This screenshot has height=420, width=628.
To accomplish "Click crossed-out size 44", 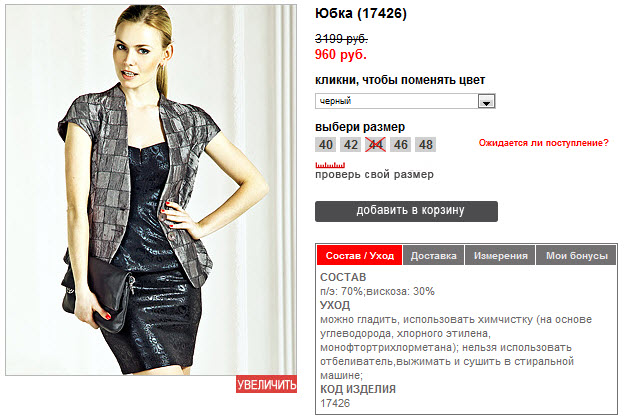I will point(375,145).
